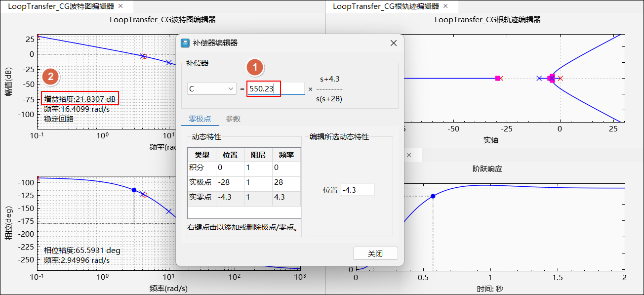644x295 pixels.
Task: Open the compensator C selection dropdown
Action: [x=212, y=89]
